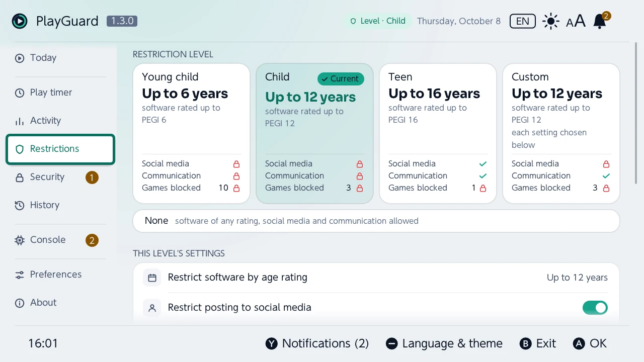View the History page
This screenshot has height=362, width=644.
point(60,205)
